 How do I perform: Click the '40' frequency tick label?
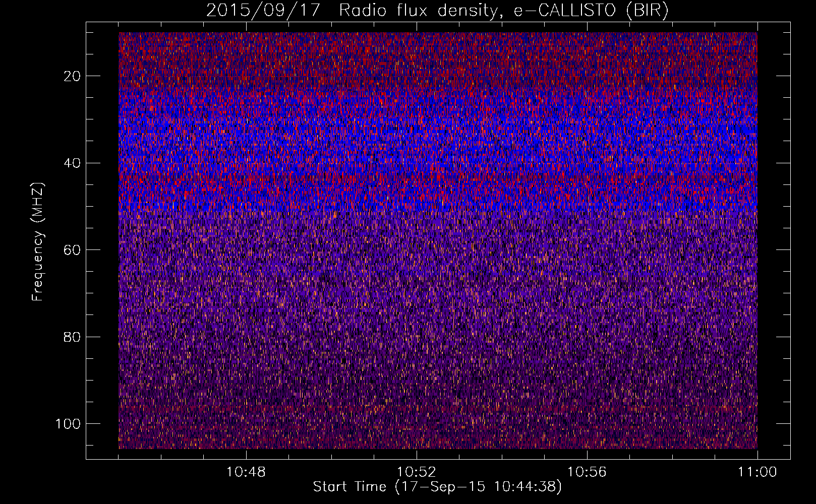pyautogui.click(x=73, y=163)
